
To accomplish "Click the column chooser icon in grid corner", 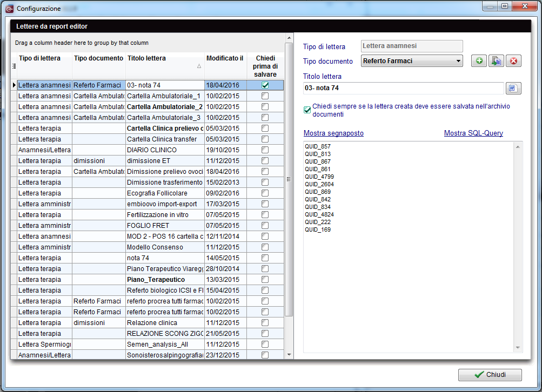I will pos(14,66).
